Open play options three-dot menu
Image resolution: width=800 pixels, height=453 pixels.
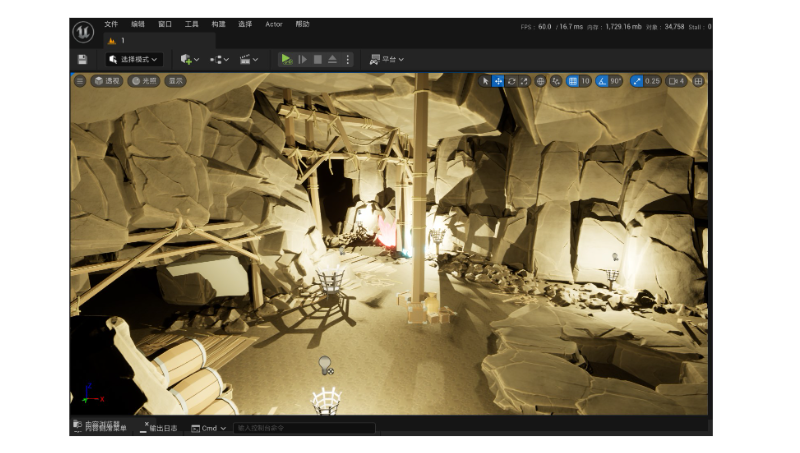pos(347,59)
